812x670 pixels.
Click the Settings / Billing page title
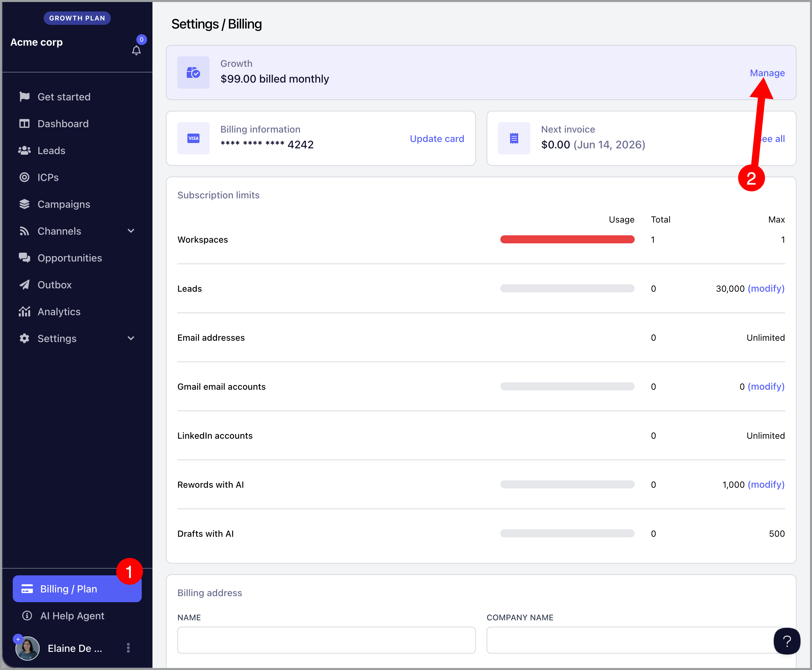[x=217, y=24]
